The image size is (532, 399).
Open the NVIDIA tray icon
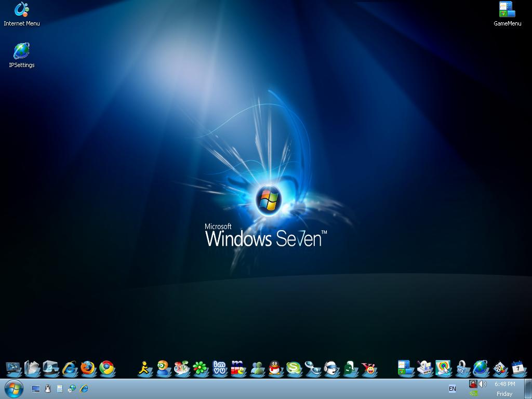(473, 394)
